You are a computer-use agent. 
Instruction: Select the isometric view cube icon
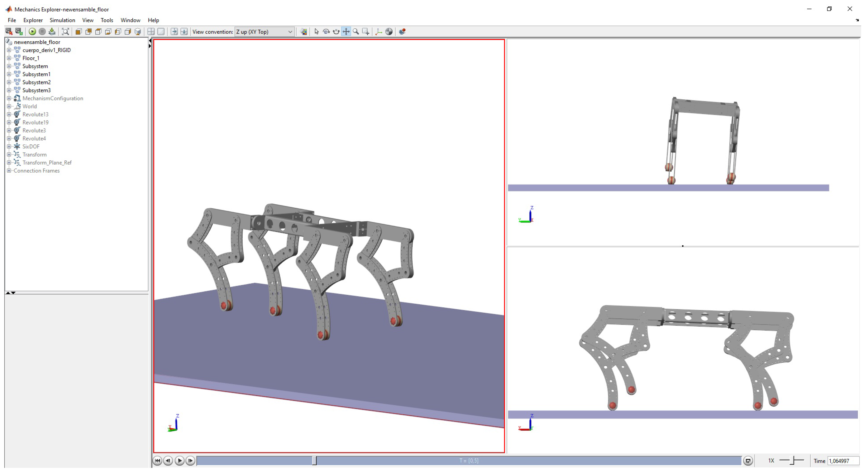point(137,32)
